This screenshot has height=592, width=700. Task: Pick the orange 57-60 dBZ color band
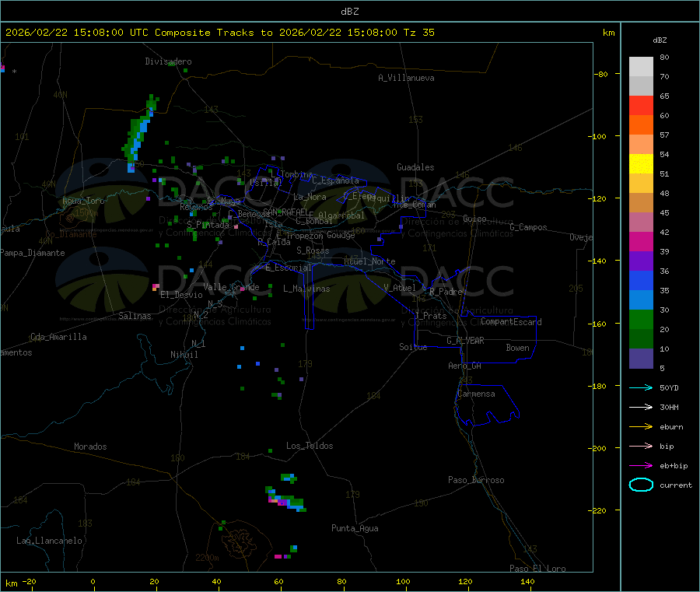641,124
